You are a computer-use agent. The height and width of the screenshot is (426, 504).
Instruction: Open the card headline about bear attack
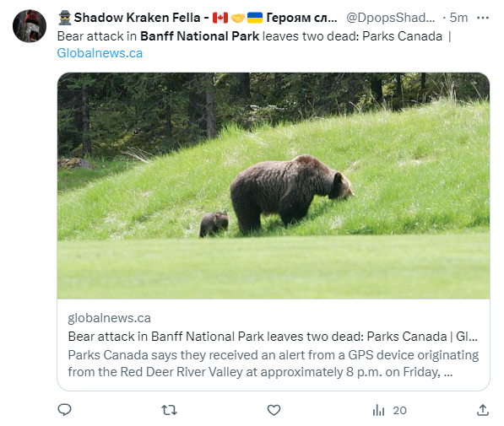click(273, 337)
